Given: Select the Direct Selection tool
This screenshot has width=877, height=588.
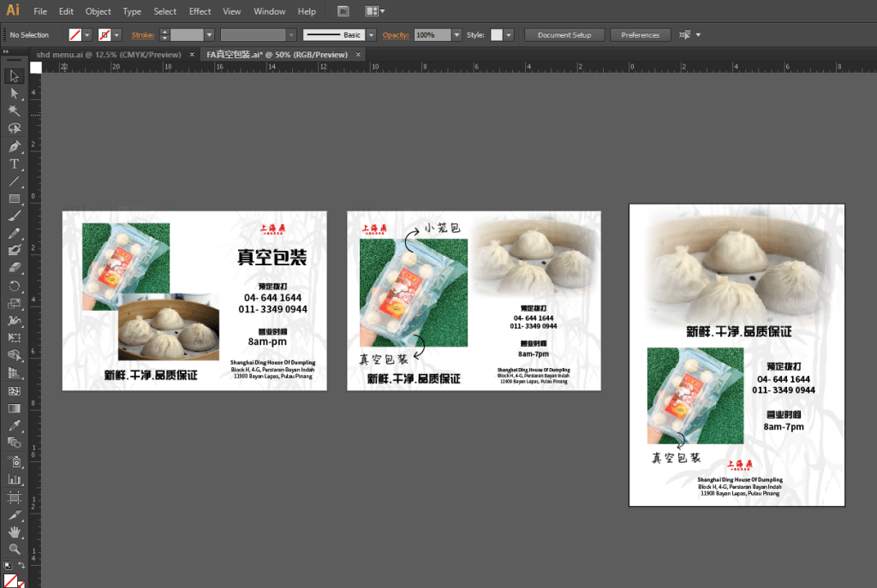Looking at the screenshot, I should [x=15, y=93].
